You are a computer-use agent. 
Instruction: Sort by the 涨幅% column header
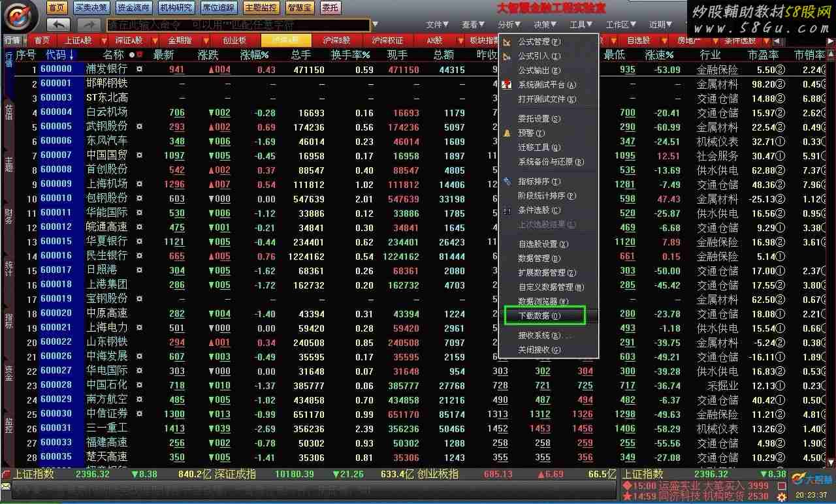(255, 55)
